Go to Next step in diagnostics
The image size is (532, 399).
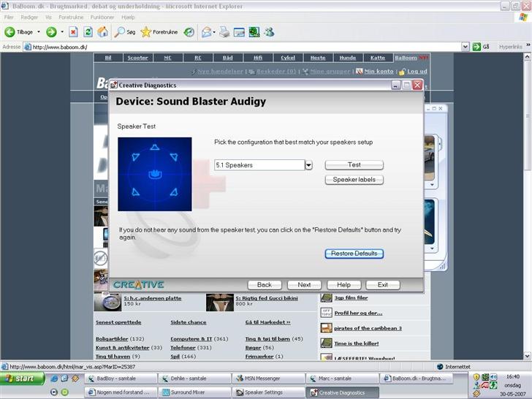tap(304, 285)
